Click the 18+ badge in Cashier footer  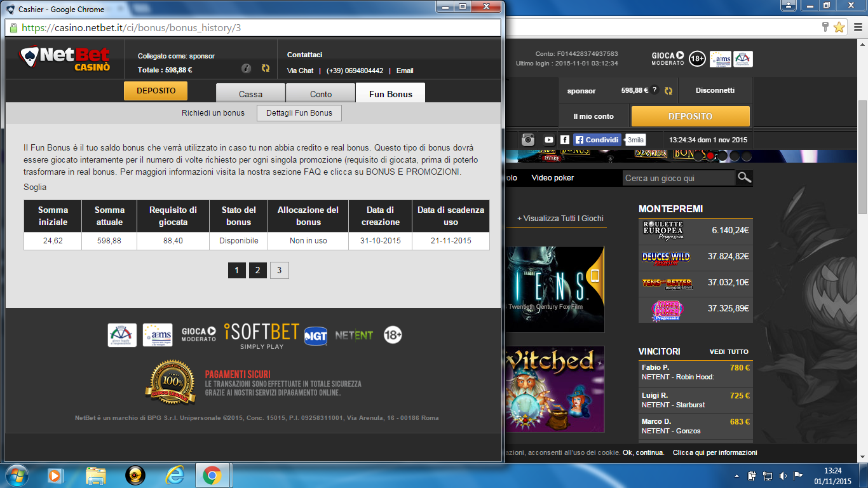[393, 335]
